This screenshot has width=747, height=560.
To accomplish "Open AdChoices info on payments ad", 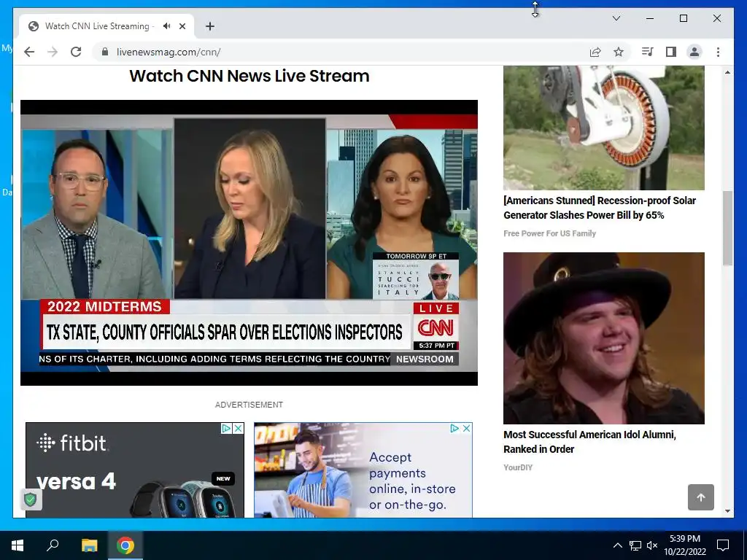I will tap(454, 428).
